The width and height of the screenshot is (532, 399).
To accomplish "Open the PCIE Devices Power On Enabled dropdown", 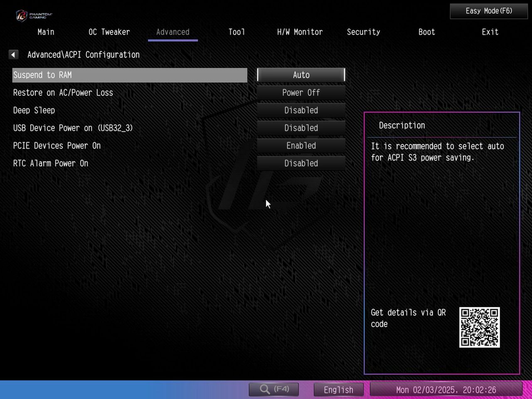I will (301, 145).
